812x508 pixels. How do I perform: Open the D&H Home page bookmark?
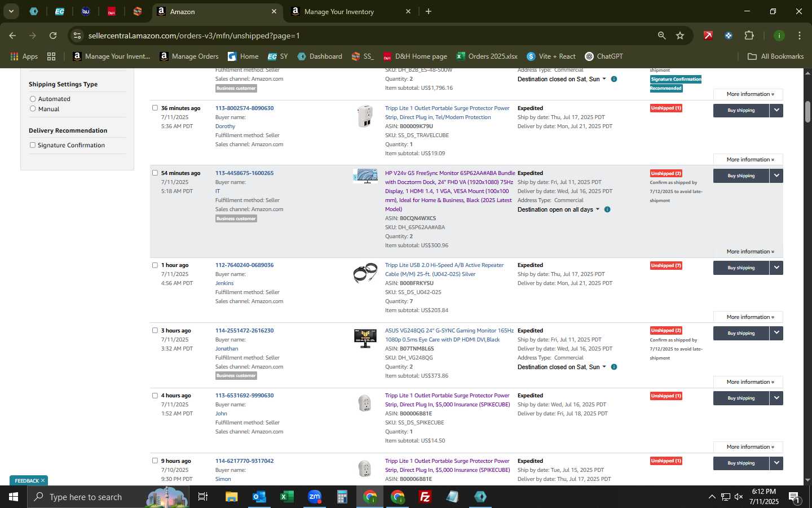click(415, 56)
